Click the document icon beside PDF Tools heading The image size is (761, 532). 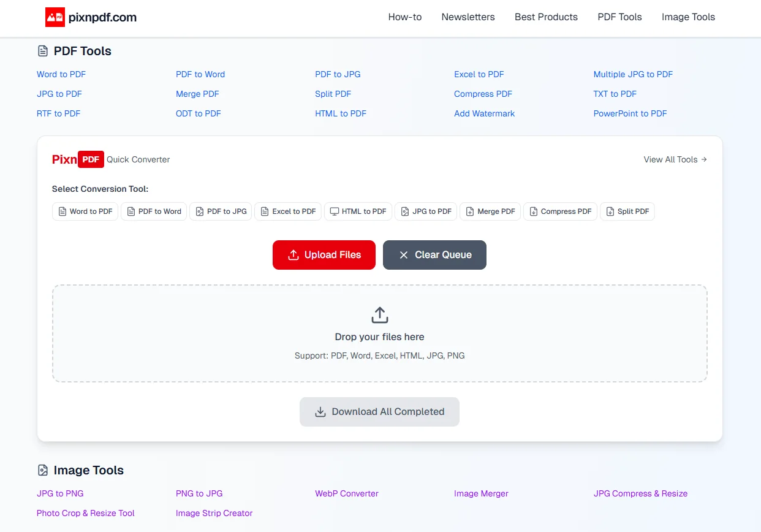[x=42, y=51]
